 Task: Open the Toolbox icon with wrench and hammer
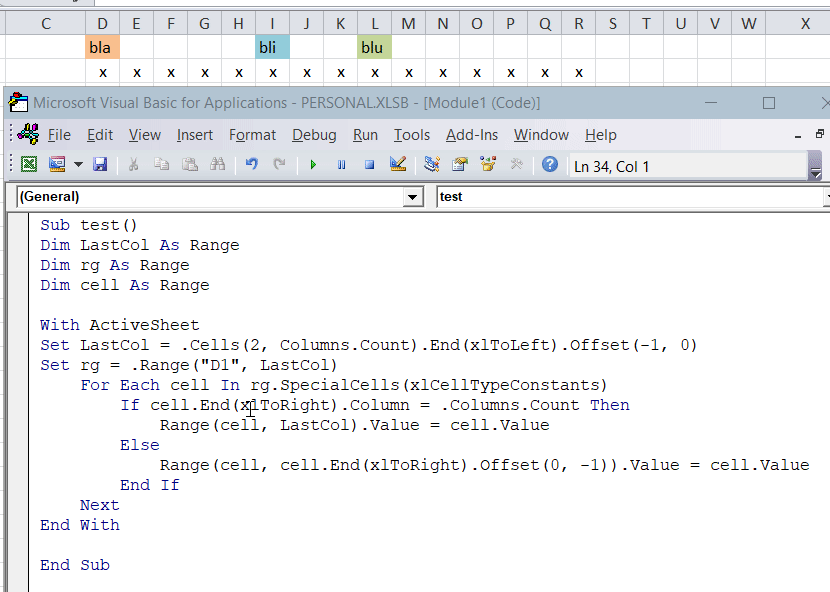coord(516,165)
